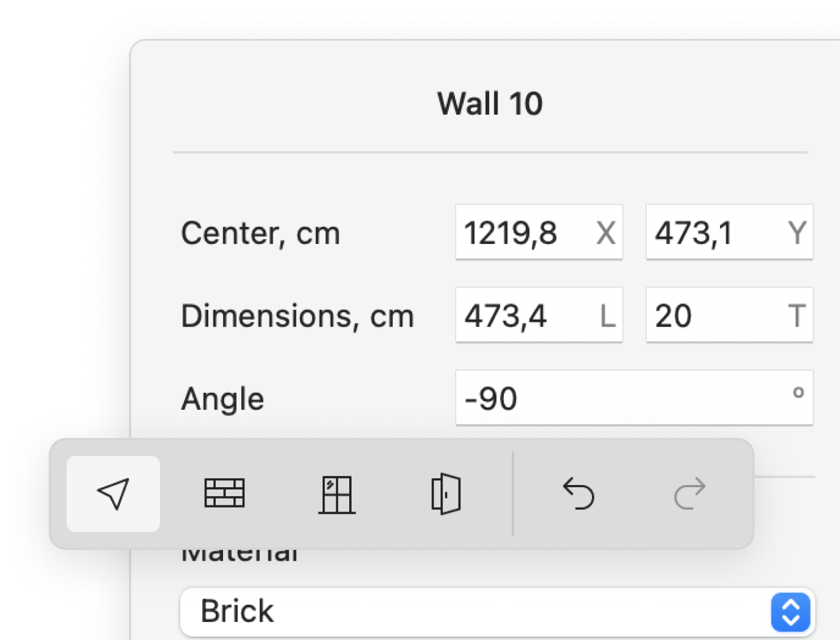Select the pointer selection tool

(x=113, y=493)
